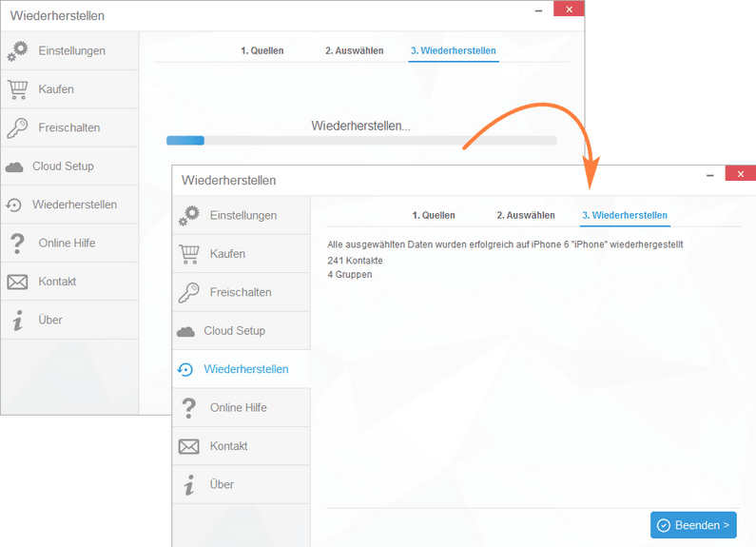Click the info icon in the back window
The height and width of the screenshot is (547, 756).
(18, 321)
